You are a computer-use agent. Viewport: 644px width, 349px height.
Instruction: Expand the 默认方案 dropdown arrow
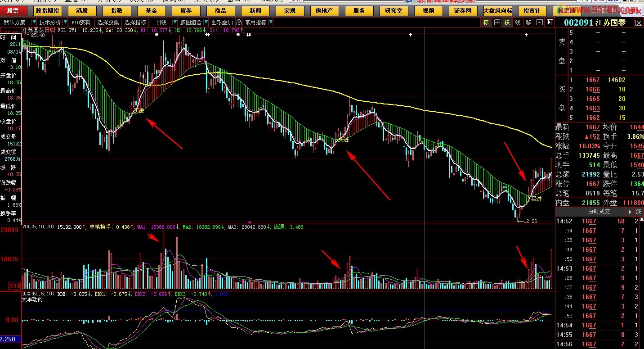pos(34,22)
